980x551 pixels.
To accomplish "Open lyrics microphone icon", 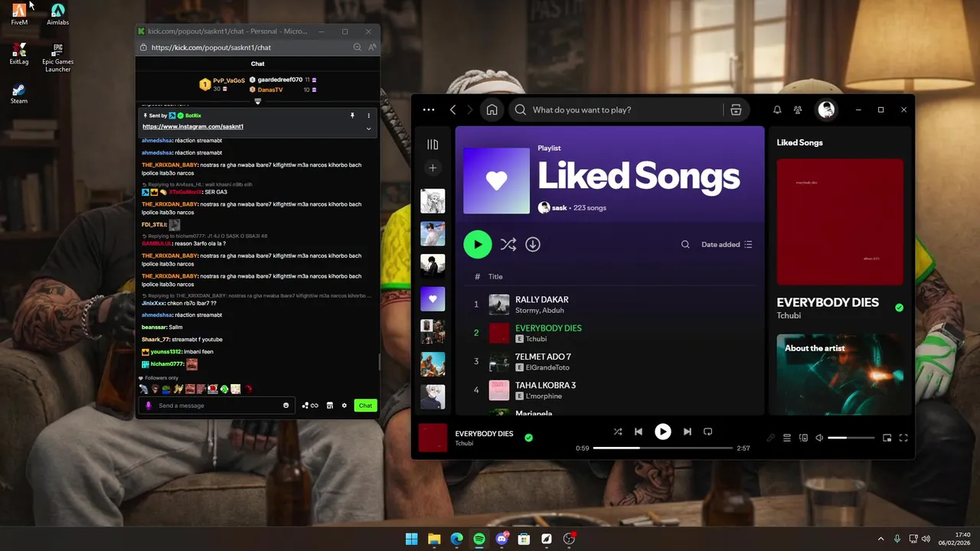I will (x=771, y=438).
